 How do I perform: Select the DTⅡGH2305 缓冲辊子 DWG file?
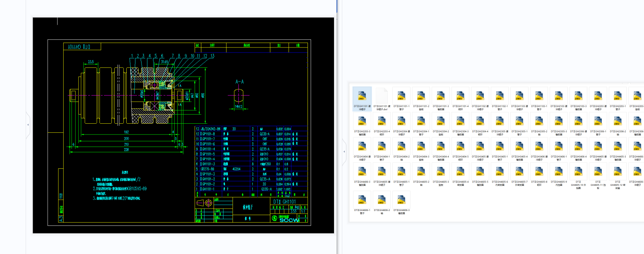[x=500, y=124]
